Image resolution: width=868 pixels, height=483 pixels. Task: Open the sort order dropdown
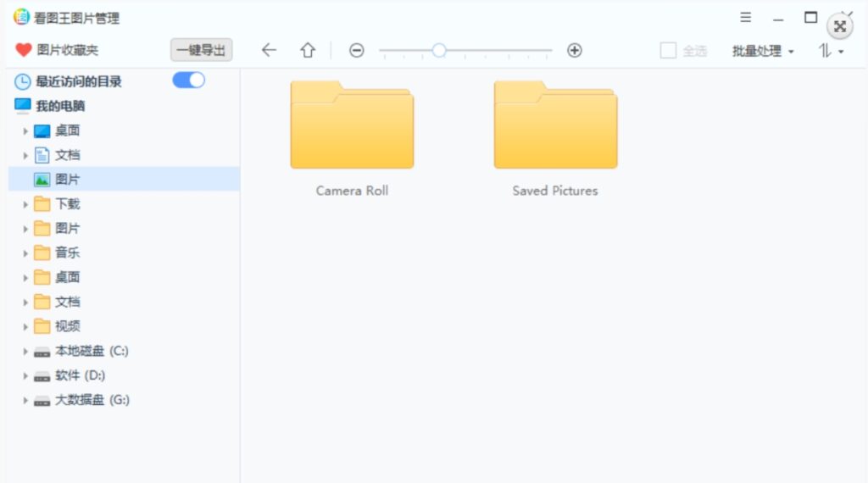tap(831, 51)
